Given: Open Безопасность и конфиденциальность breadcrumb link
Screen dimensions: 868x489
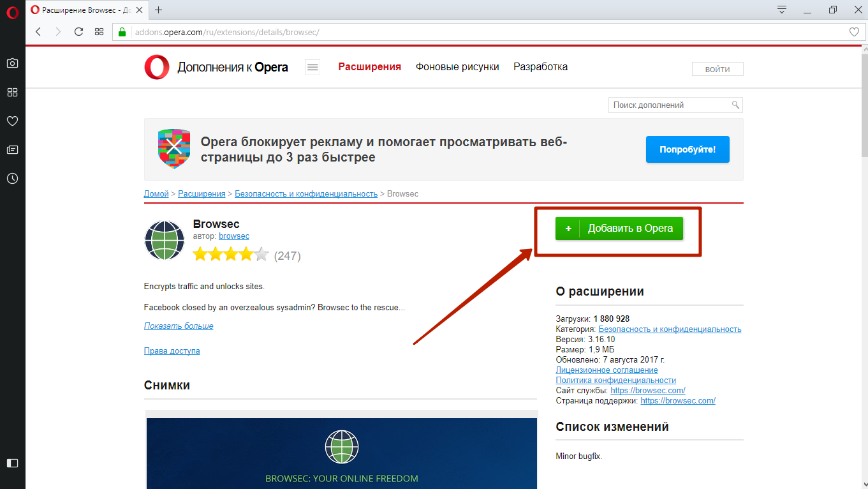Looking at the screenshot, I should (x=306, y=193).
